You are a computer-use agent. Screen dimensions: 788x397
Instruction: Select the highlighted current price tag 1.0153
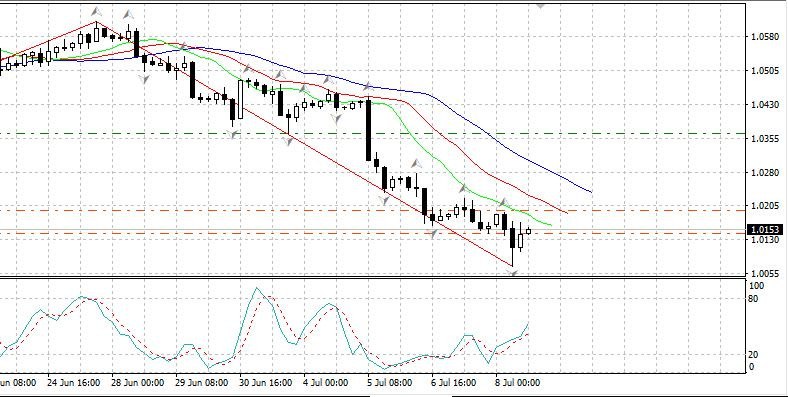(x=765, y=230)
